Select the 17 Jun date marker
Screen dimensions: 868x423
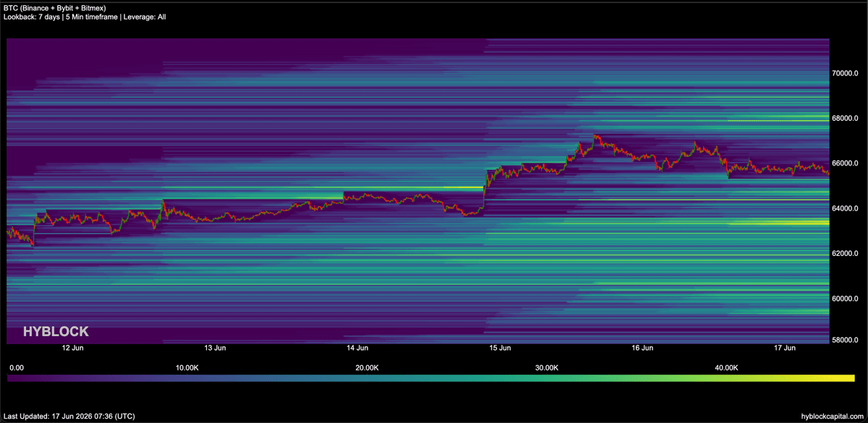(785, 349)
